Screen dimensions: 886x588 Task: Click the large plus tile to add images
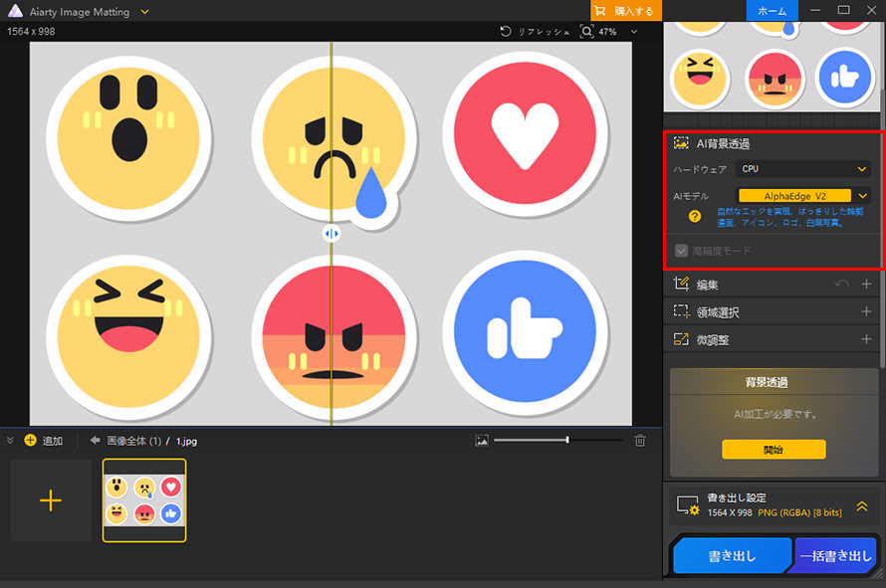tap(51, 500)
